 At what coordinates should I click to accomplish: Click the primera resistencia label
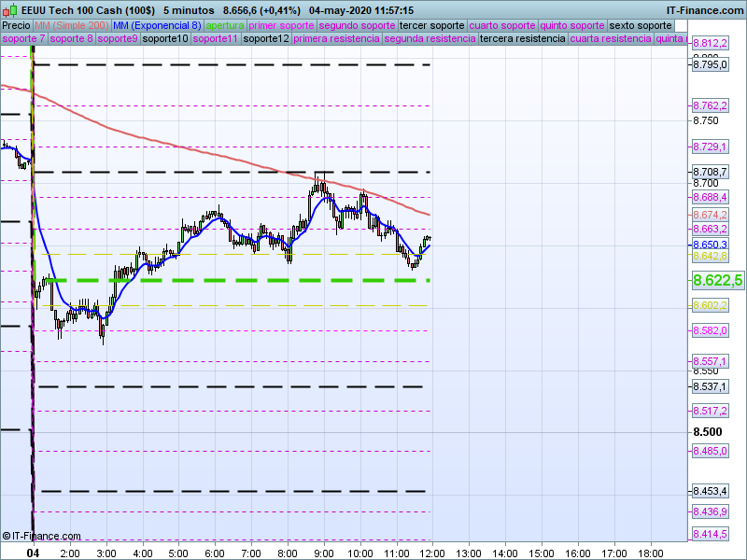click(336, 39)
